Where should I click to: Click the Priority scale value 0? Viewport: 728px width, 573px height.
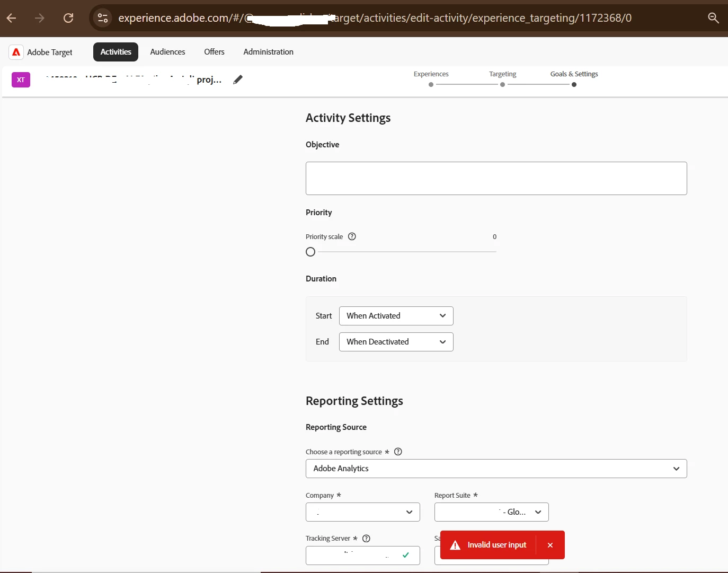tap(494, 236)
